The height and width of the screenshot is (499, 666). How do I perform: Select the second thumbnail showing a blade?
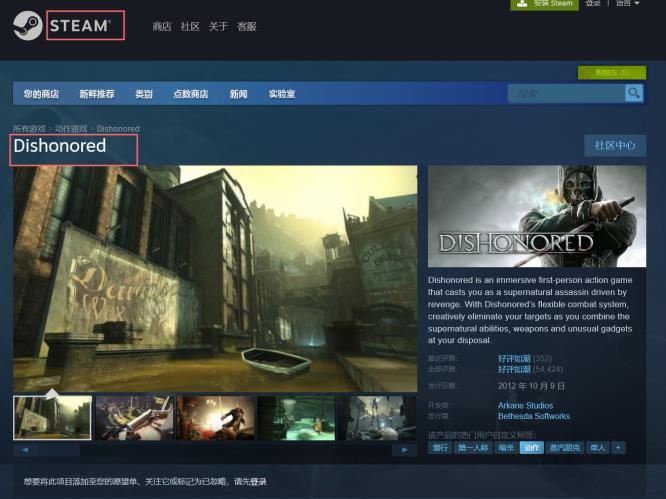[134, 418]
